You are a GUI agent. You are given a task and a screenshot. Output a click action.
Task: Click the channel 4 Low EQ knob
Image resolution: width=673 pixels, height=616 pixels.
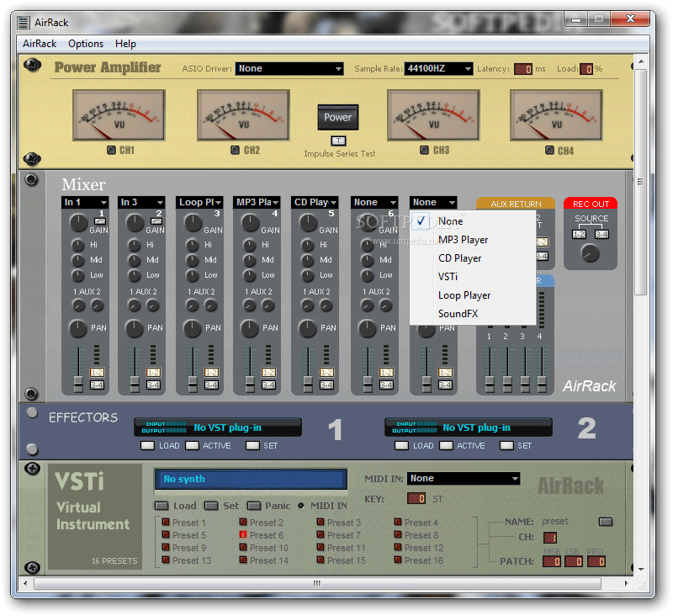pos(250,275)
